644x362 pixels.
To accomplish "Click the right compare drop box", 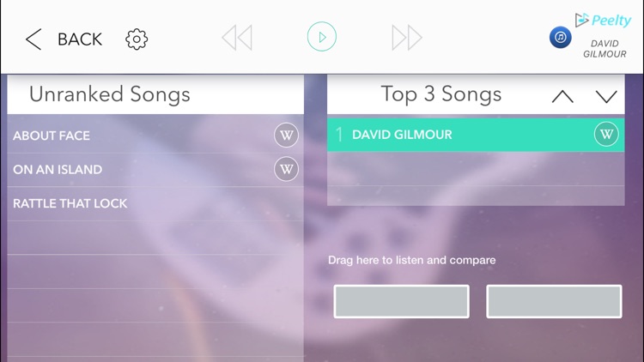I will pyautogui.click(x=554, y=301).
